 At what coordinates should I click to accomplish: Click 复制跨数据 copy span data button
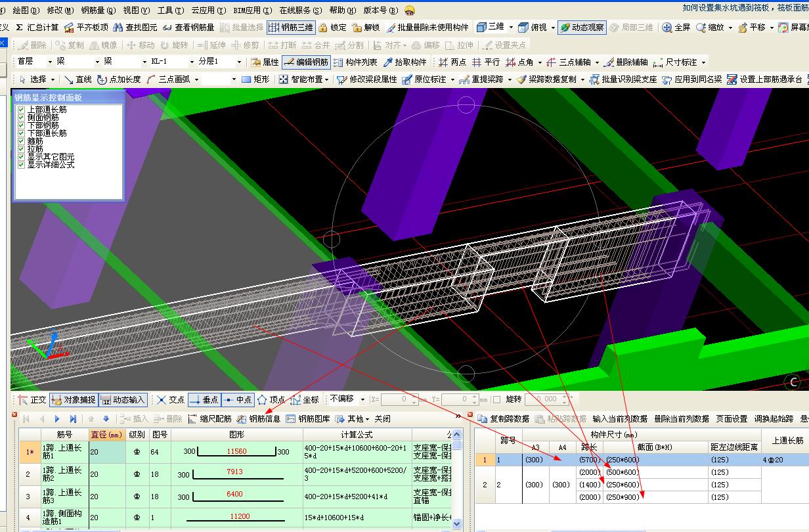pos(503,418)
